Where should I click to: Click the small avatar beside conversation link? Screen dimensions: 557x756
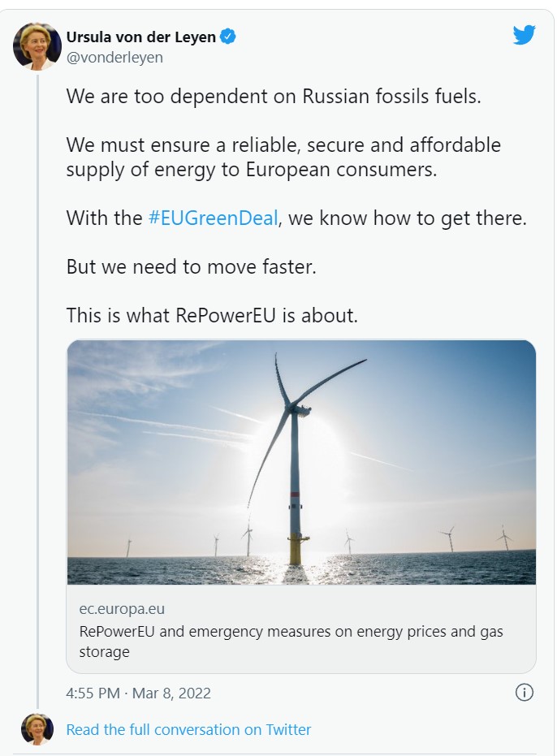pyautogui.click(x=37, y=729)
